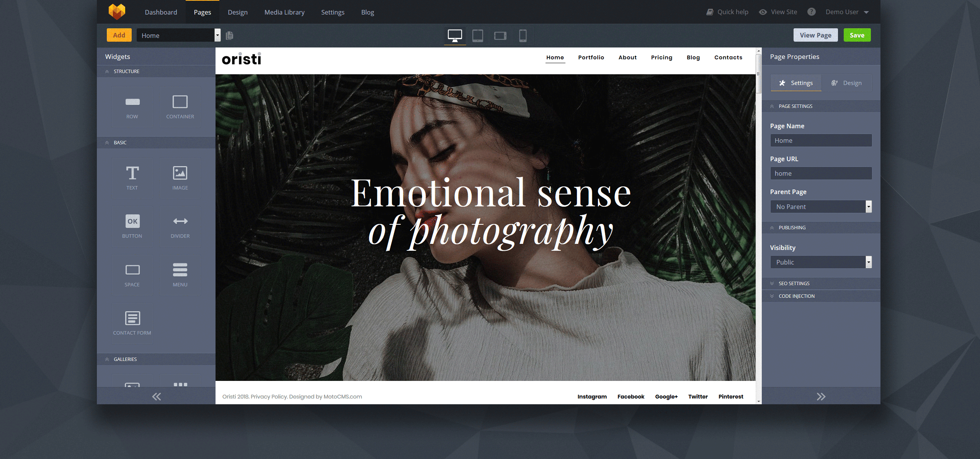
Task: Click the MotoCMS logo icon
Action: 117,11
